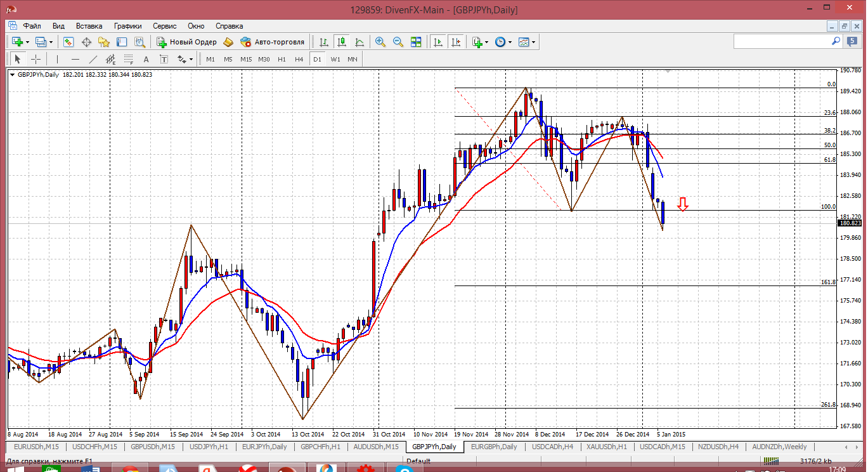Expand the Templates dropdown arrow

point(534,42)
